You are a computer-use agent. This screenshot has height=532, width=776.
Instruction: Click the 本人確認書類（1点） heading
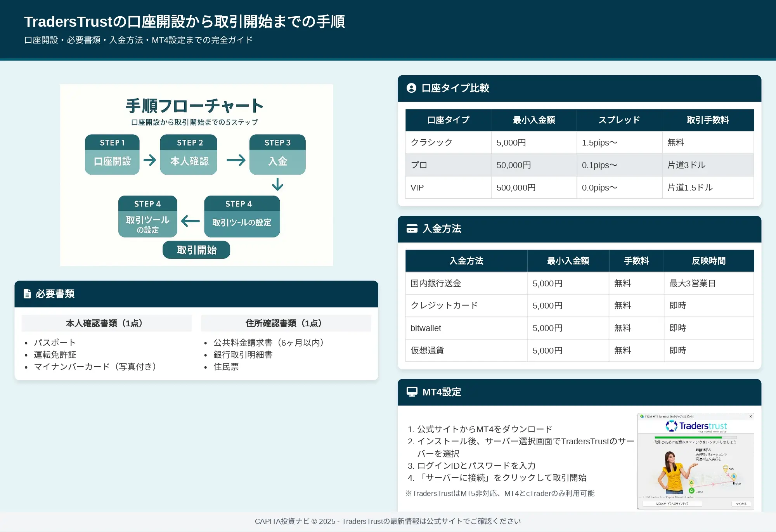click(x=107, y=323)
